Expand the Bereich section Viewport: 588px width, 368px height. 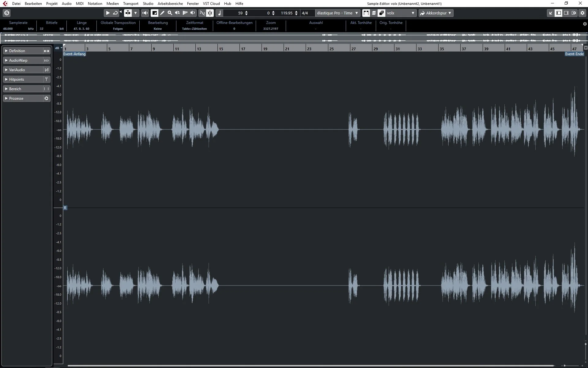26,89
